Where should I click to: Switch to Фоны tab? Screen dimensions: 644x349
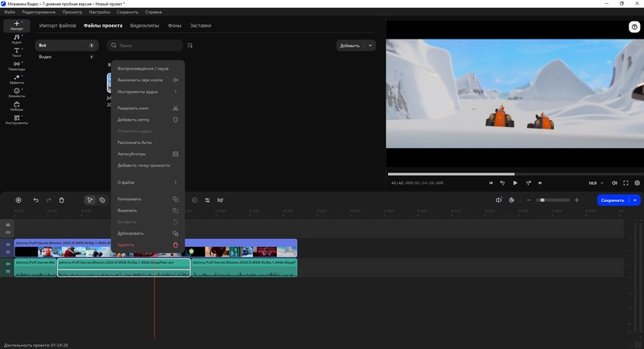click(175, 26)
